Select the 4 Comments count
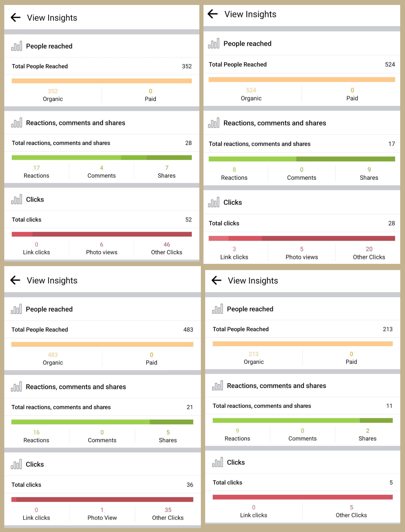This screenshot has height=532, width=405. [102, 172]
